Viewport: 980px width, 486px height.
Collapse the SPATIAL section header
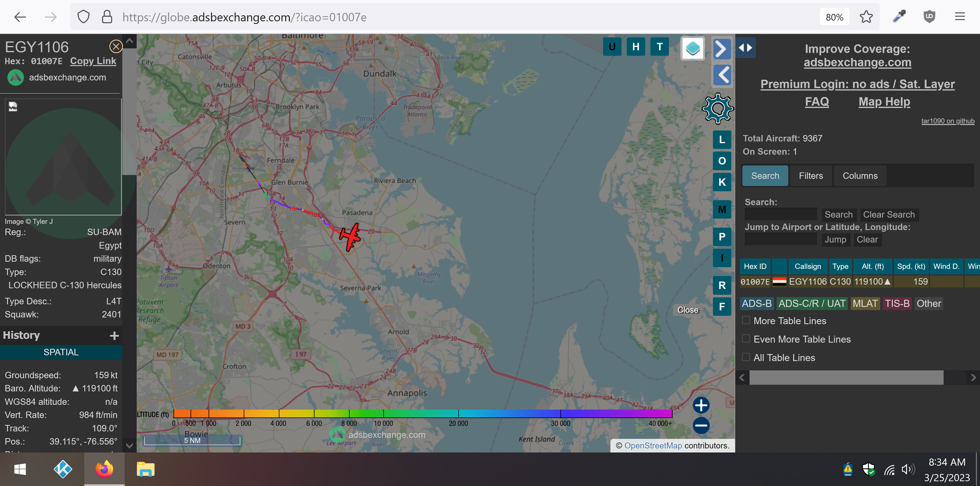[61, 352]
